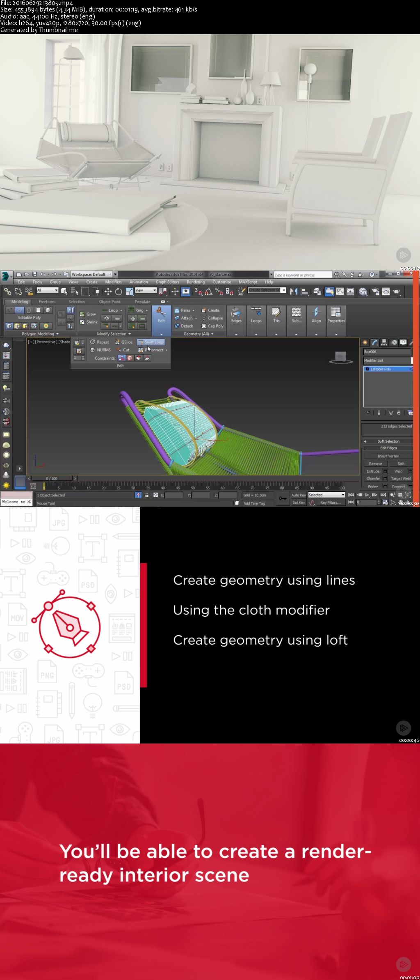This screenshot has width=420, height=980.
Task: Choose the Select and Rotate tool
Action: [x=119, y=291]
